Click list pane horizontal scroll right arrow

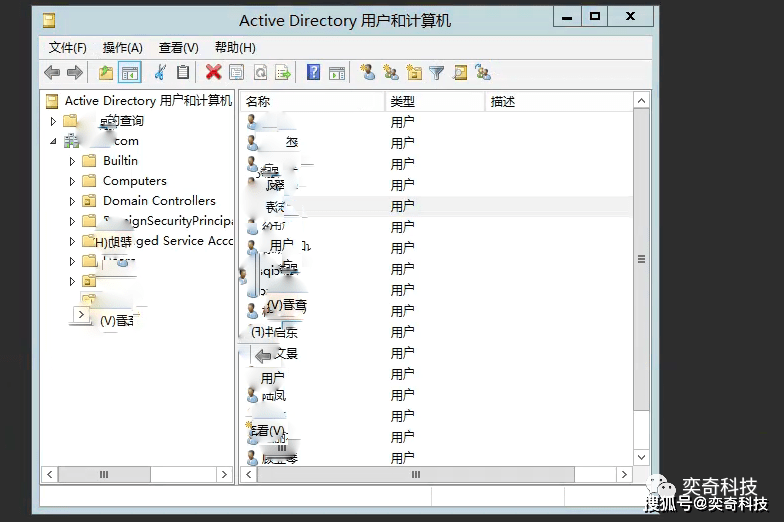[x=624, y=474]
